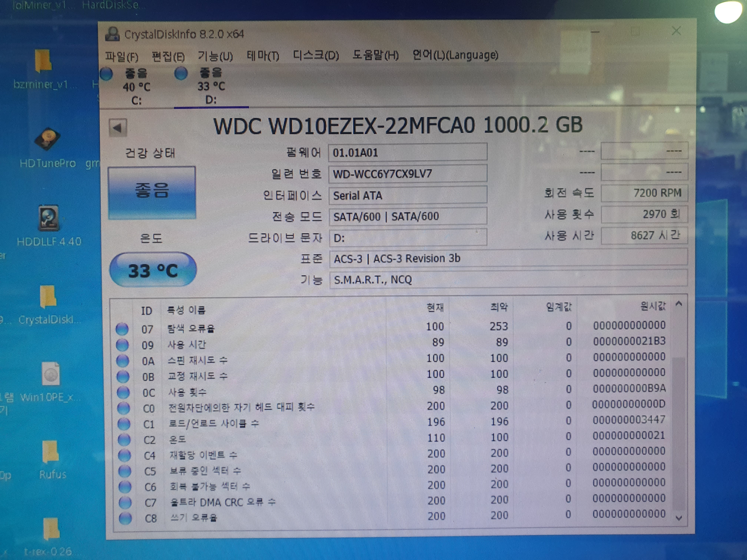Select the C: drive tab at 40 °C
The image size is (747, 560).
[136, 87]
